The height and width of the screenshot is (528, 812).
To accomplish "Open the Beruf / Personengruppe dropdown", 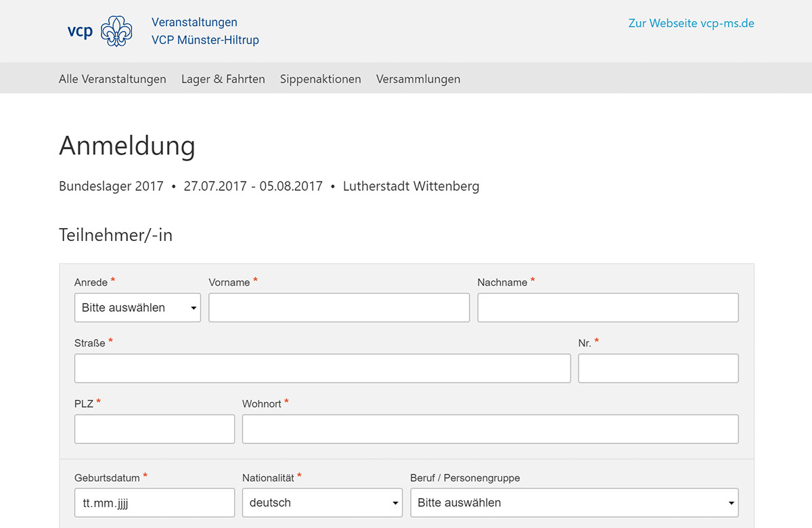I will (x=574, y=503).
